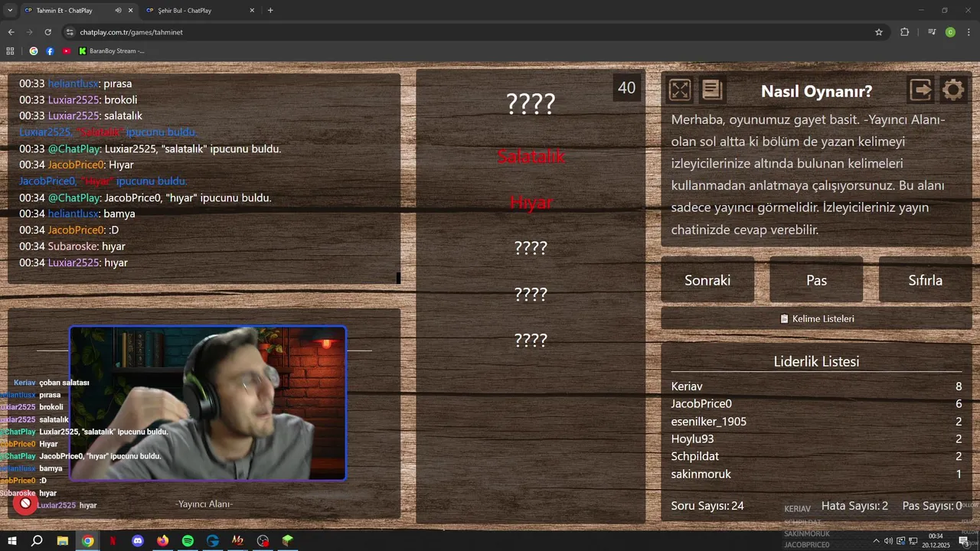Open Windows notification center
Image resolution: width=980 pixels, height=551 pixels.
[x=964, y=541]
